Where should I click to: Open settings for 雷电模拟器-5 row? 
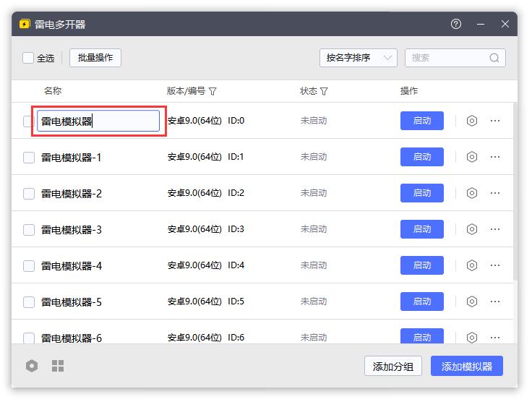[x=471, y=301]
